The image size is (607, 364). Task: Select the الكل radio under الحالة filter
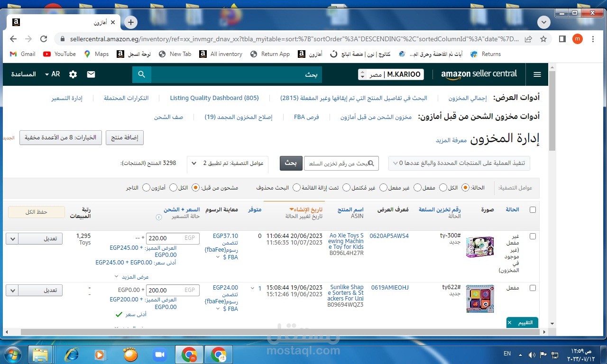coord(465,188)
